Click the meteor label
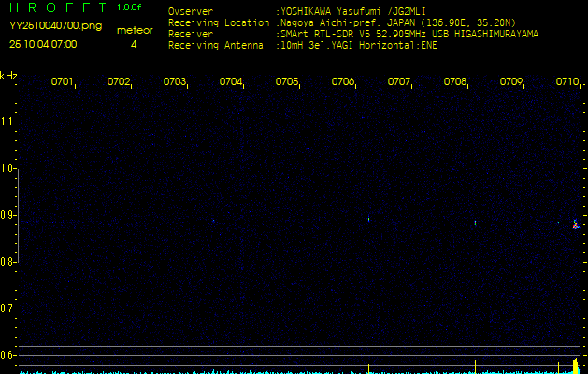The image size is (588, 374). pos(135,30)
